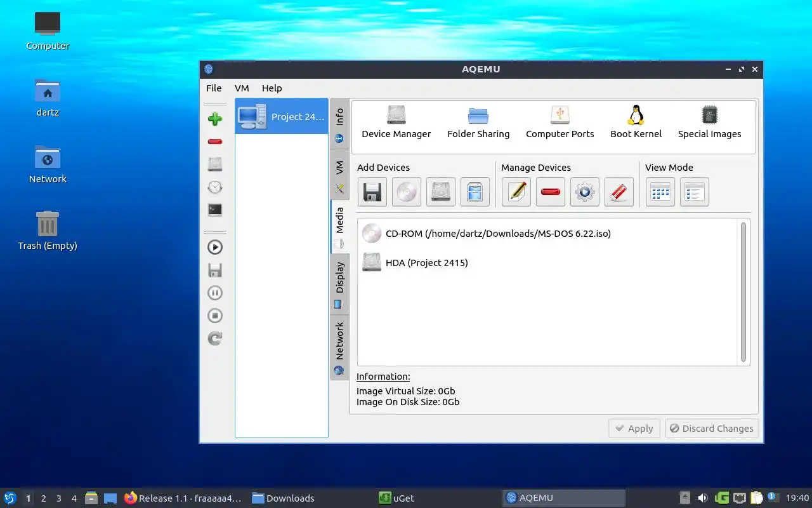The height and width of the screenshot is (508, 812).
Task: Open Boot Kernel settings
Action: click(x=636, y=123)
